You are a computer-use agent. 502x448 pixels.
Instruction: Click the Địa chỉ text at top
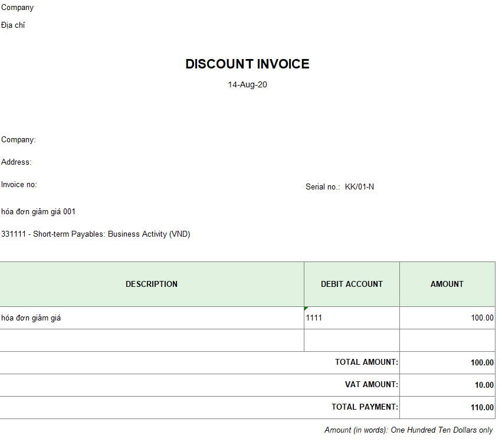point(13,25)
